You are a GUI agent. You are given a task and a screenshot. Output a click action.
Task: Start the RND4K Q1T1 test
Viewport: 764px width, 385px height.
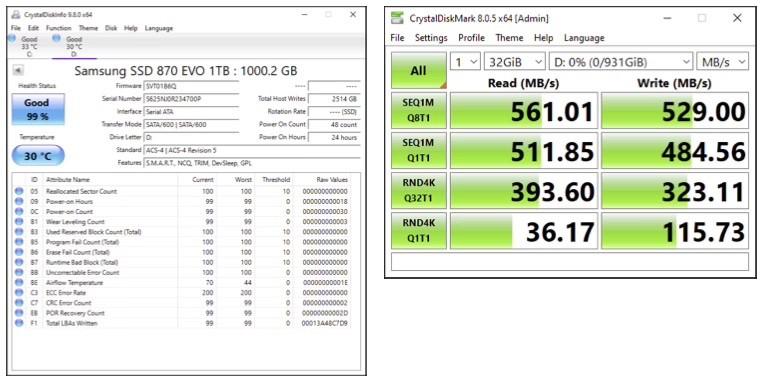[419, 231]
